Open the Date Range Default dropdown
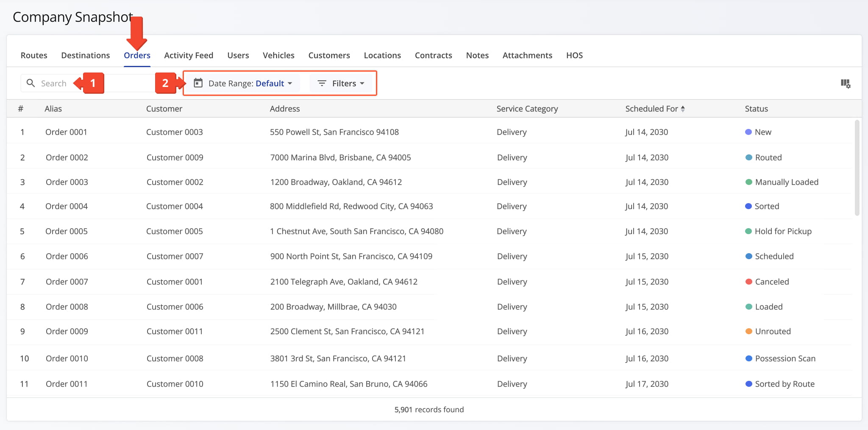Screen dimensions: 868x430 243,83
